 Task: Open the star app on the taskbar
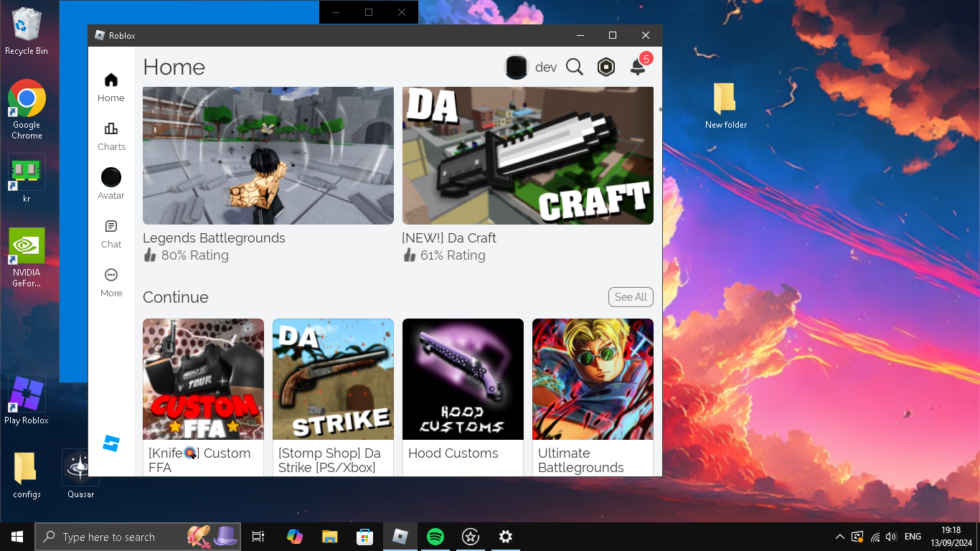pos(470,537)
